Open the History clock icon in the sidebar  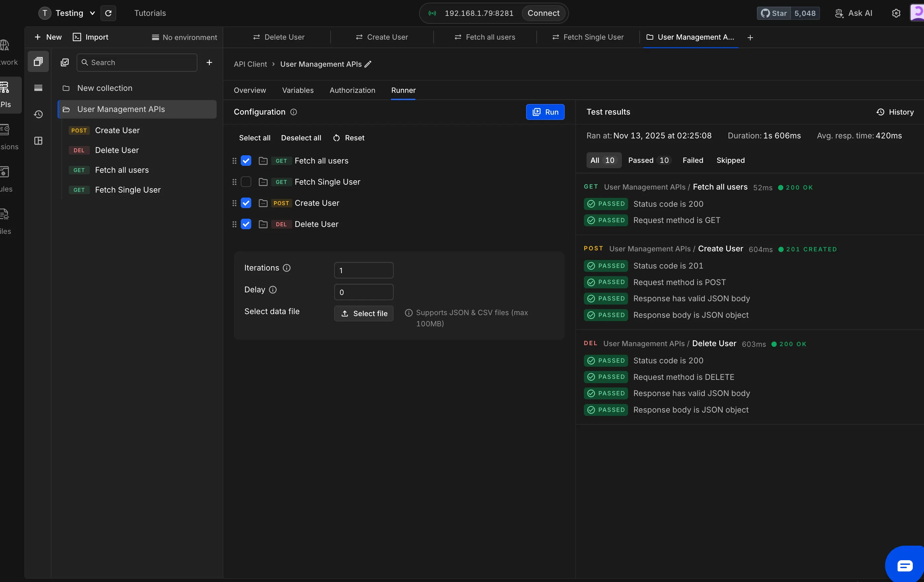[38, 114]
